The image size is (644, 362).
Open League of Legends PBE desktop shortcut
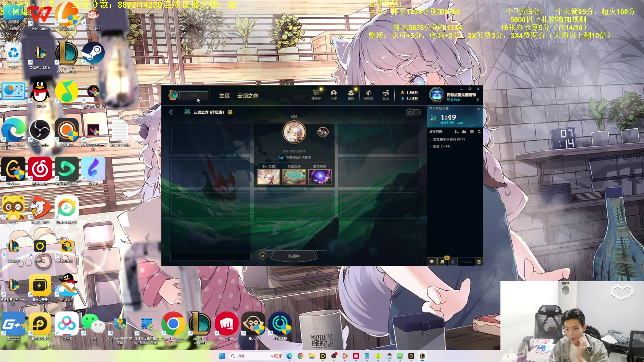[x=66, y=57]
